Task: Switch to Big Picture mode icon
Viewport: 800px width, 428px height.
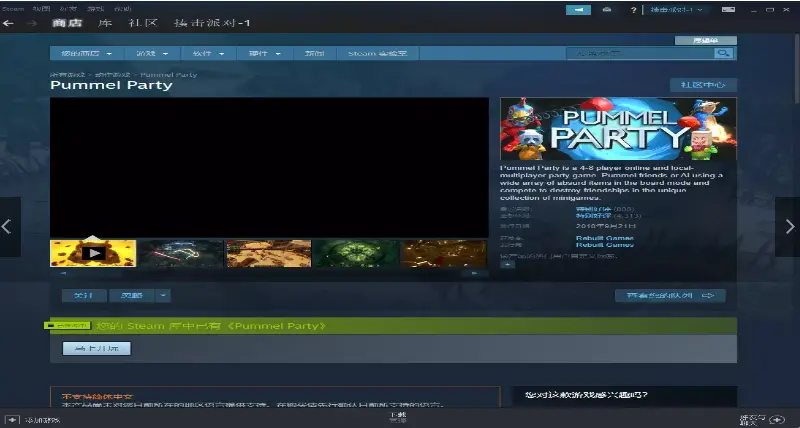Action: tap(729, 10)
